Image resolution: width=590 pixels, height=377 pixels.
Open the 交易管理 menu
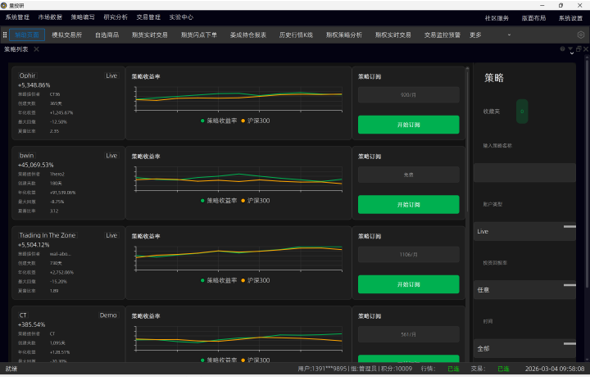tap(148, 17)
